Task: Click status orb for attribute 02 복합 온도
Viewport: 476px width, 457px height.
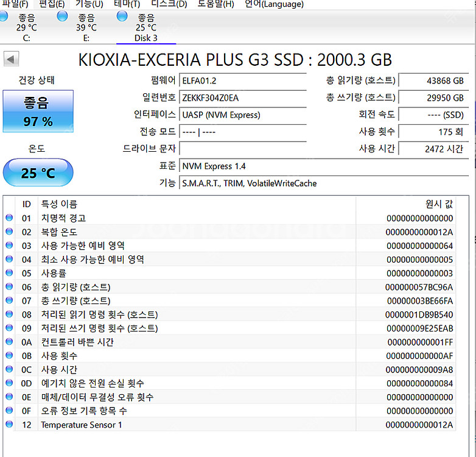Action: point(9,232)
